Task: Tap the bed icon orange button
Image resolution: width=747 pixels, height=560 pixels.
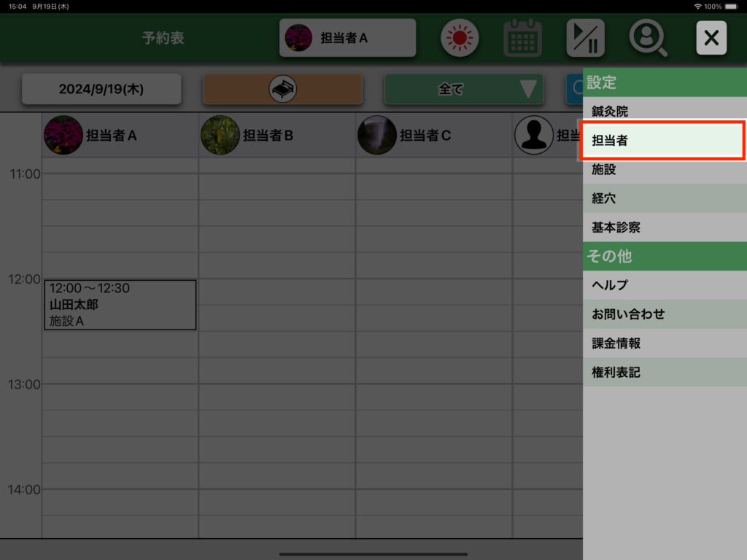Action: (282, 90)
